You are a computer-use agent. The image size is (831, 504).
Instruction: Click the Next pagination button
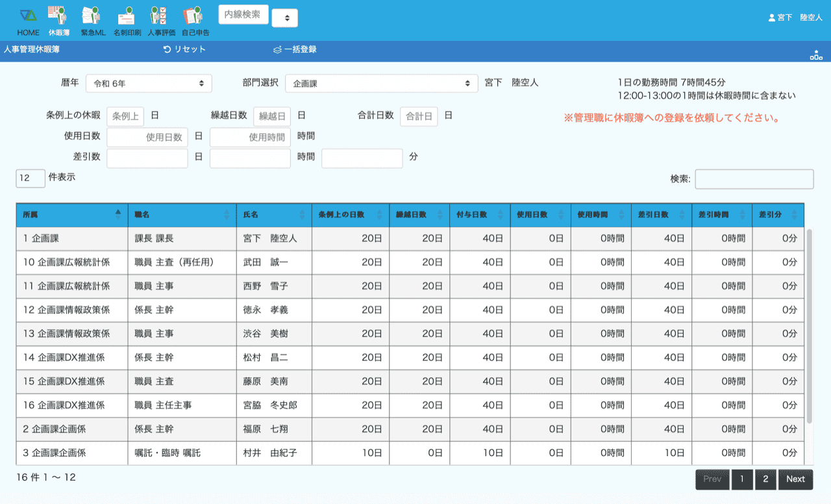coord(795,479)
